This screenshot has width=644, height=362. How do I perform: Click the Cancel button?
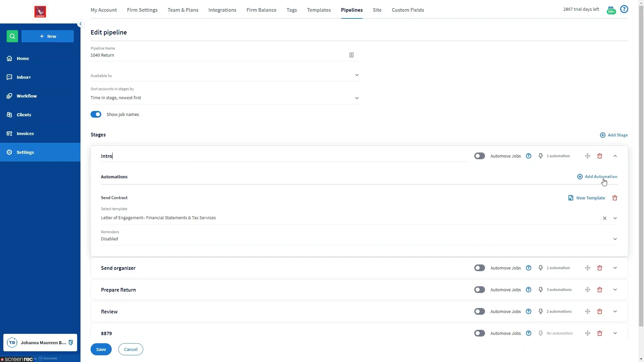pyautogui.click(x=131, y=349)
